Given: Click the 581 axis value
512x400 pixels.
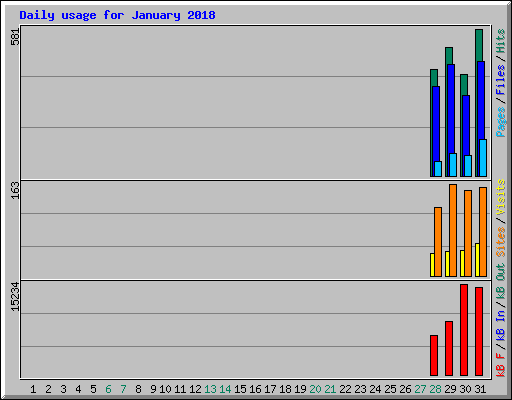Looking at the screenshot, I should pos(15,37).
